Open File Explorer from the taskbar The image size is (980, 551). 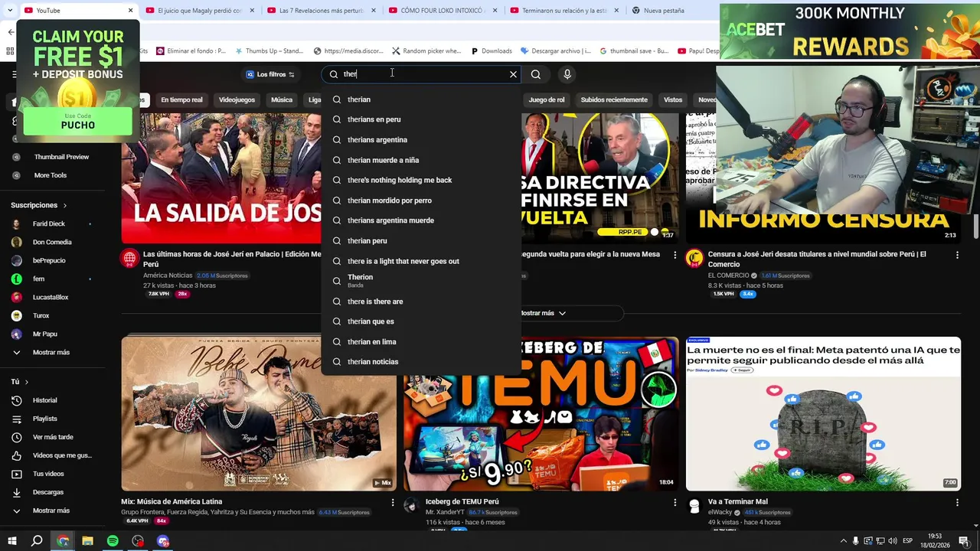point(88,541)
